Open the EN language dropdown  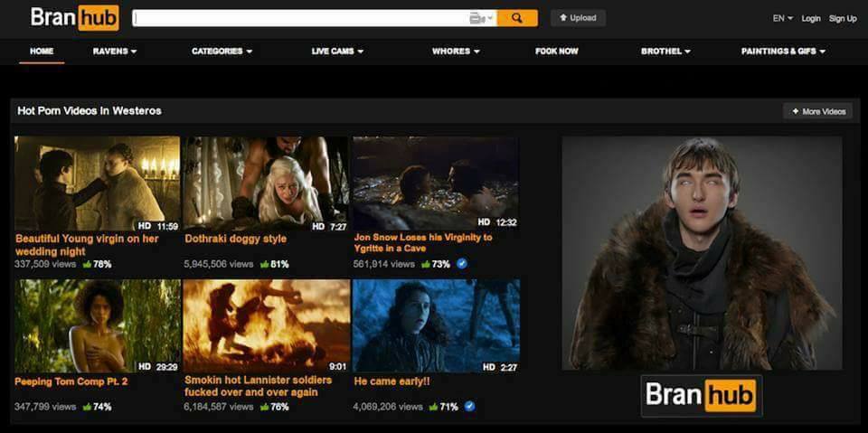(782, 18)
